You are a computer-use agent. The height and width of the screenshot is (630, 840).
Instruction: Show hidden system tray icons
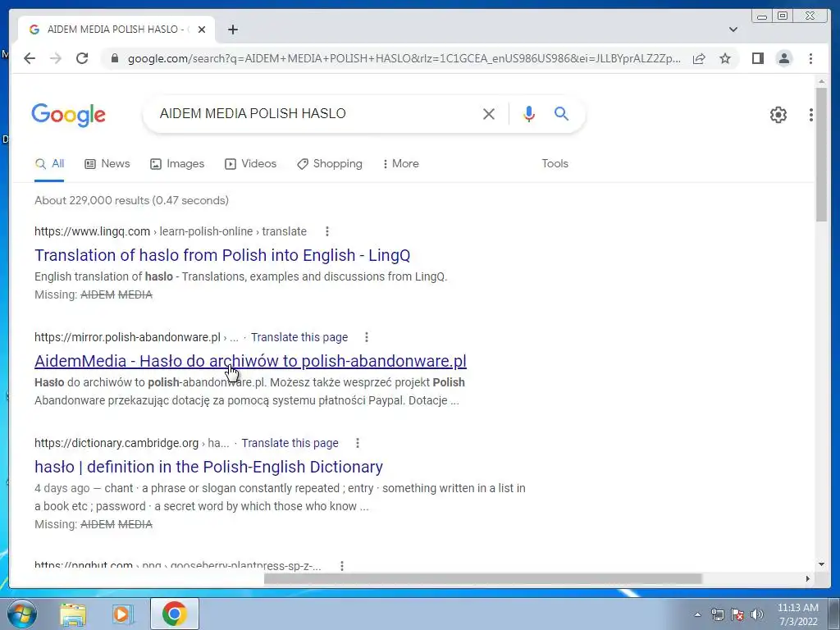point(697,614)
